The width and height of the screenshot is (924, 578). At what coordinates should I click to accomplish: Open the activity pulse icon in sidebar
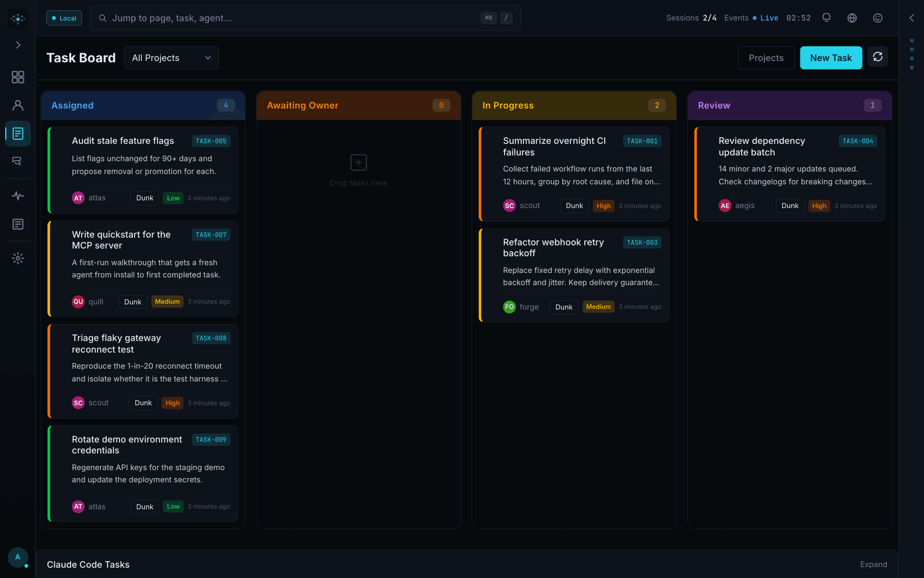tap(18, 196)
